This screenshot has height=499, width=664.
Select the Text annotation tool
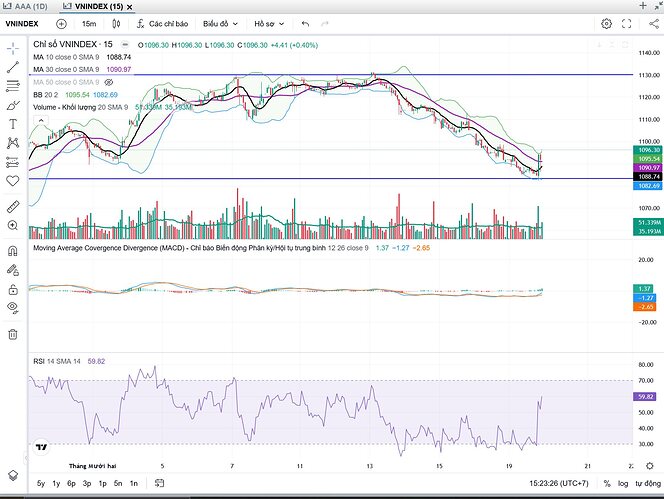pyautogui.click(x=13, y=123)
